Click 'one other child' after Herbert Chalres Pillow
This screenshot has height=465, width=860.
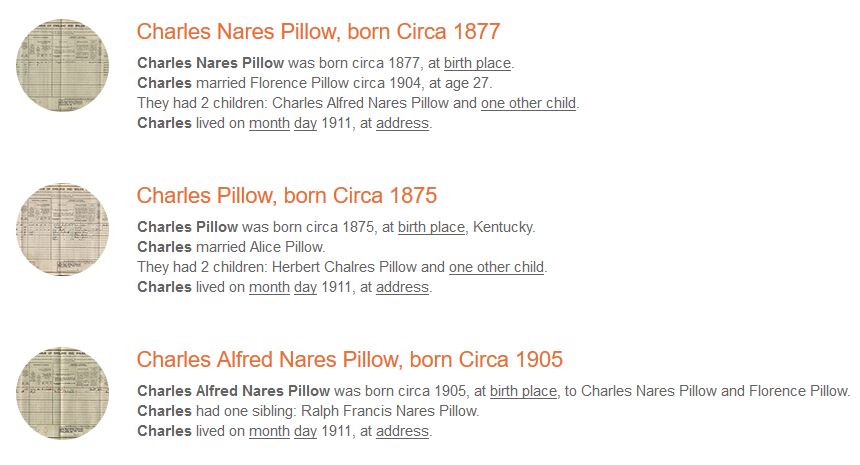pyautogui.click(x=496, y=267)
